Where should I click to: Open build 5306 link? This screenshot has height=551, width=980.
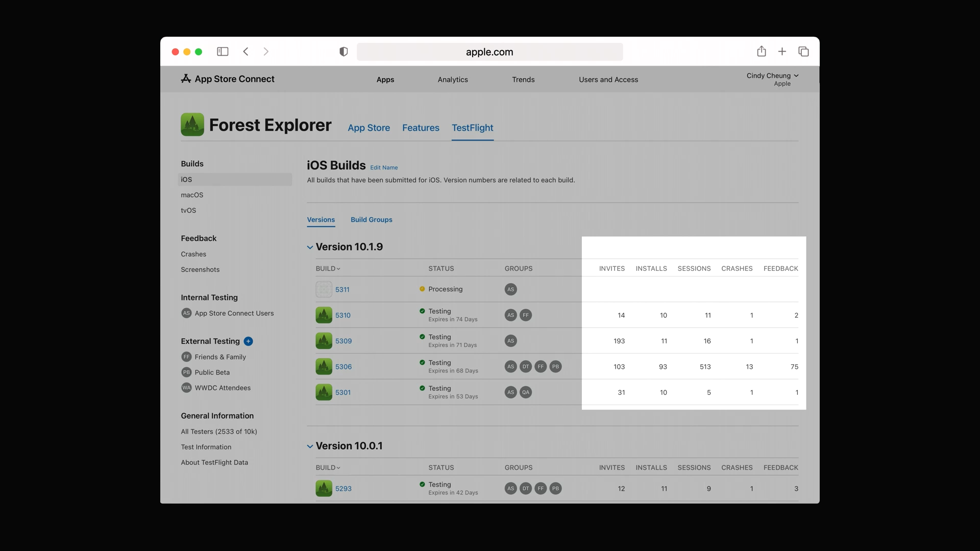(343, 367)
